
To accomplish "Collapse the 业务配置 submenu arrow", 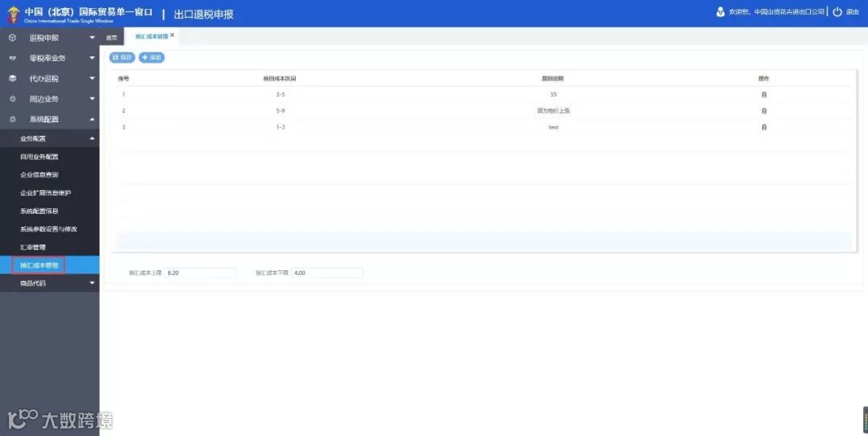I will pyautogui.click(x=92, y=138).
